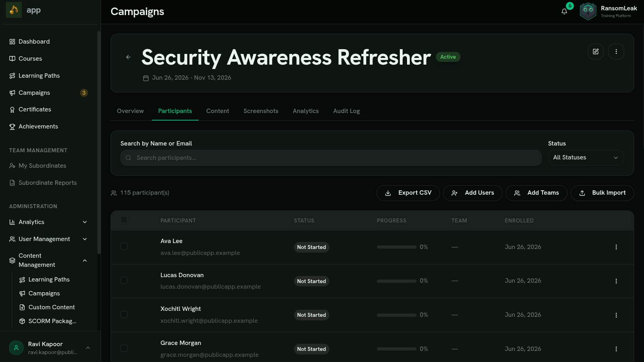This screenshot has width=644, height=362.
Task: Expand the User Management section
Action: click(49, 239)
